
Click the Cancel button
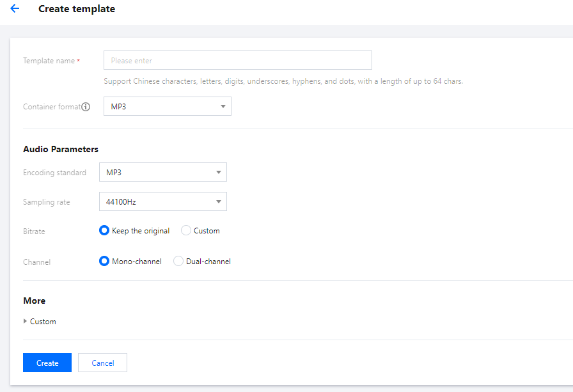tap(102, 363)
